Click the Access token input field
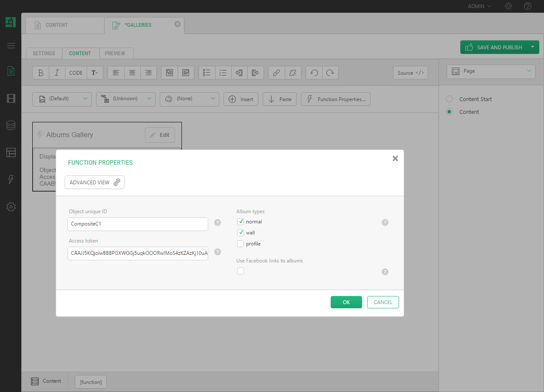The image size is (544, 392). [x=138, y=254]
